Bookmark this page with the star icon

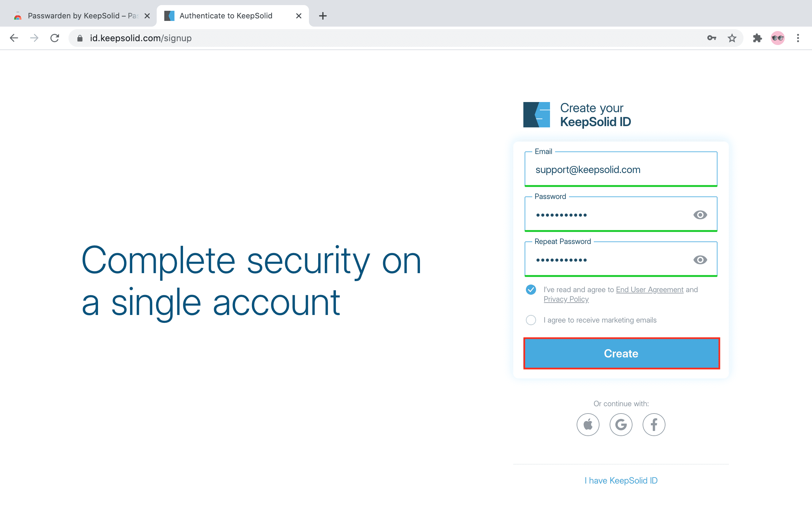point(732,38)
